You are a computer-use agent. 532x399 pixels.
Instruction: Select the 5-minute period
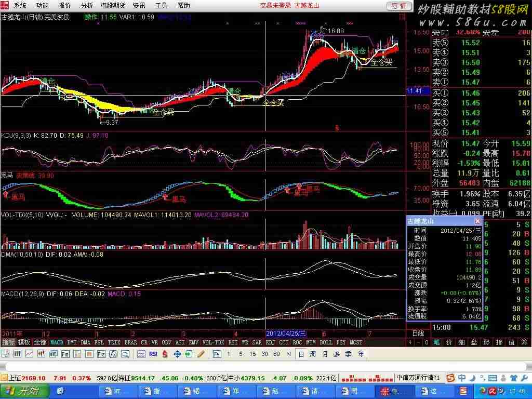coord(241,354)
